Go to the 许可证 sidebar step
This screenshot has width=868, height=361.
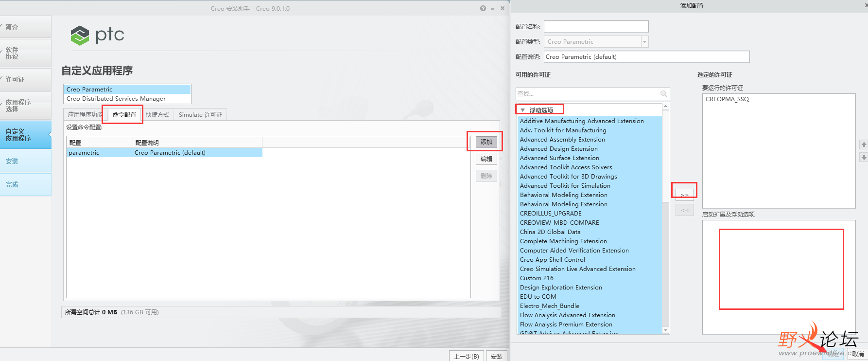25,79
